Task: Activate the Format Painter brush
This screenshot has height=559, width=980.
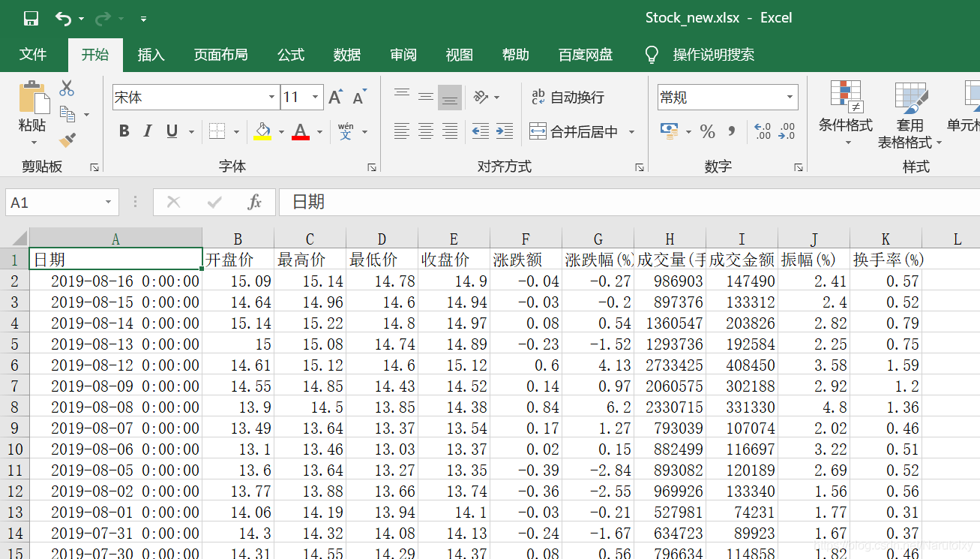Action: pyautogui.click(x=67, y=140)
